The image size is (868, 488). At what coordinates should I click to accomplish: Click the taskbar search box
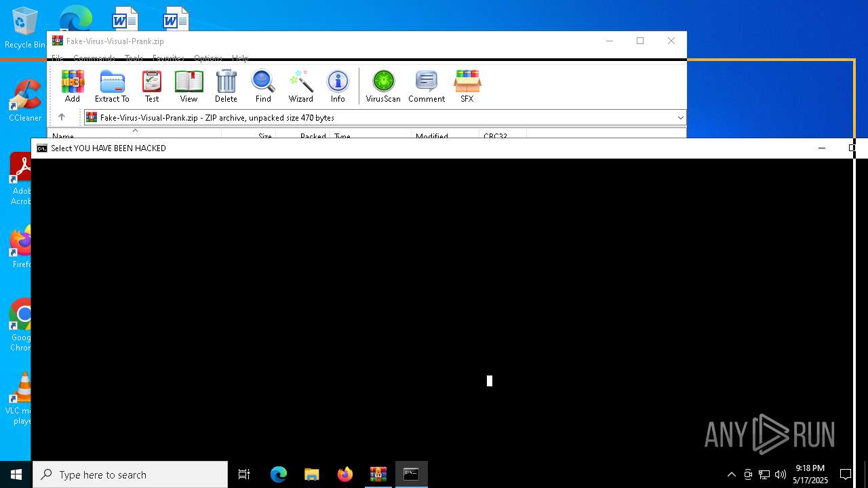pos(130,474)
